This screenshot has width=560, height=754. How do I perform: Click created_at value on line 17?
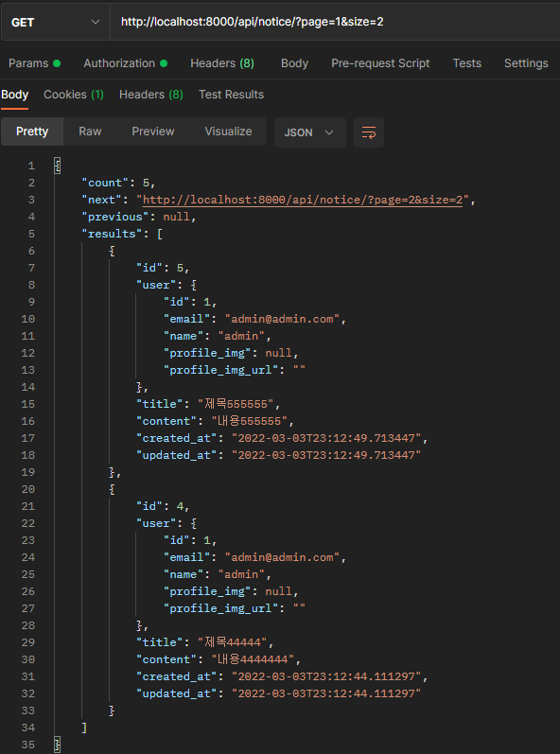[x=326, y=438]
